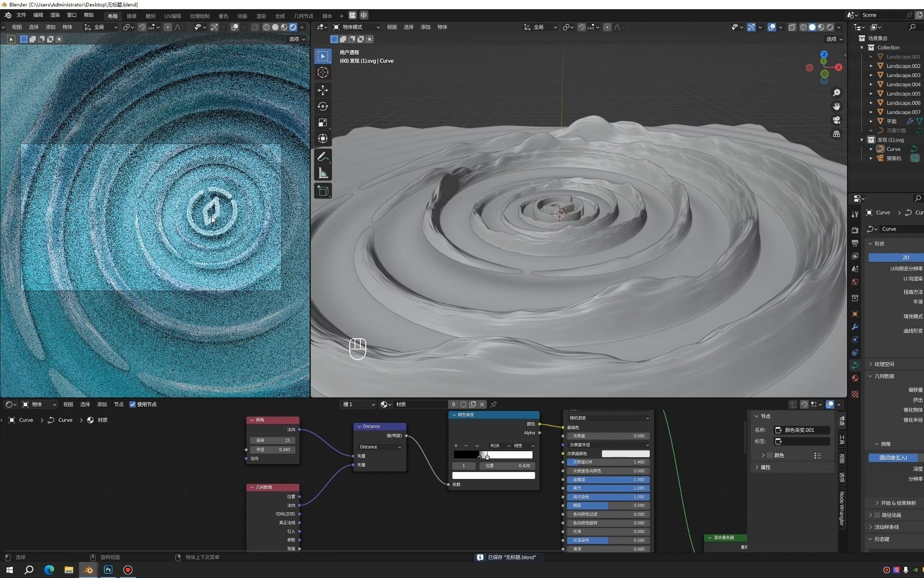Enable rendered shading in right 3D viewport
This screenshot has width=924, height=578.
tap(830, 27)
